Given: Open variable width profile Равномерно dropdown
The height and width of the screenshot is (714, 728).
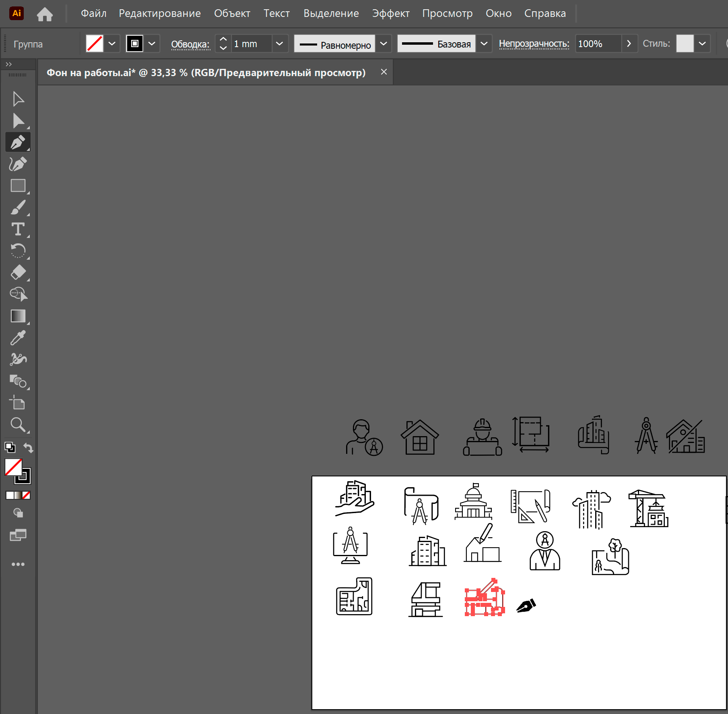Looking at the screenshot, I should coord(384,43).
